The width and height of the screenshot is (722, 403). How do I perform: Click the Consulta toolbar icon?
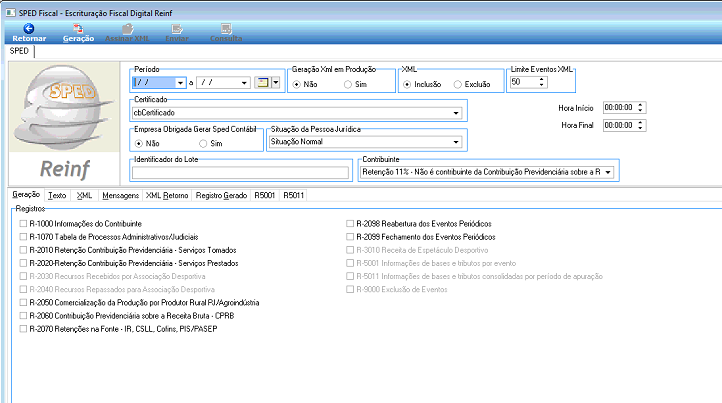[x=226, y=29]
